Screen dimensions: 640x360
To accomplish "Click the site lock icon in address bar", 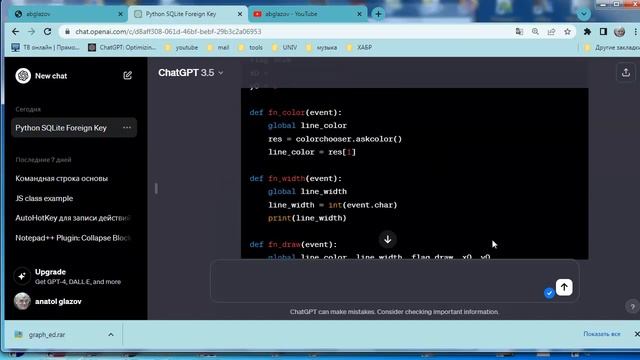I will click(x=68, y=31).
